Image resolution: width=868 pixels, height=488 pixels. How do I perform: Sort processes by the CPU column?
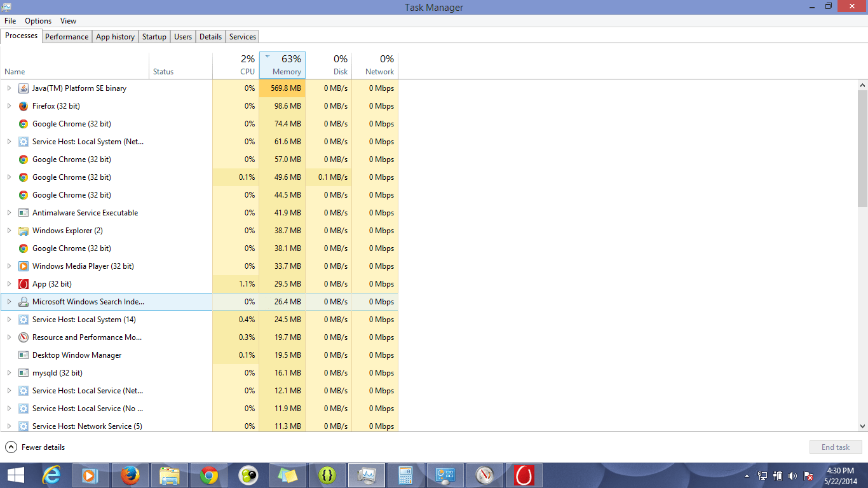pos(236,65)
